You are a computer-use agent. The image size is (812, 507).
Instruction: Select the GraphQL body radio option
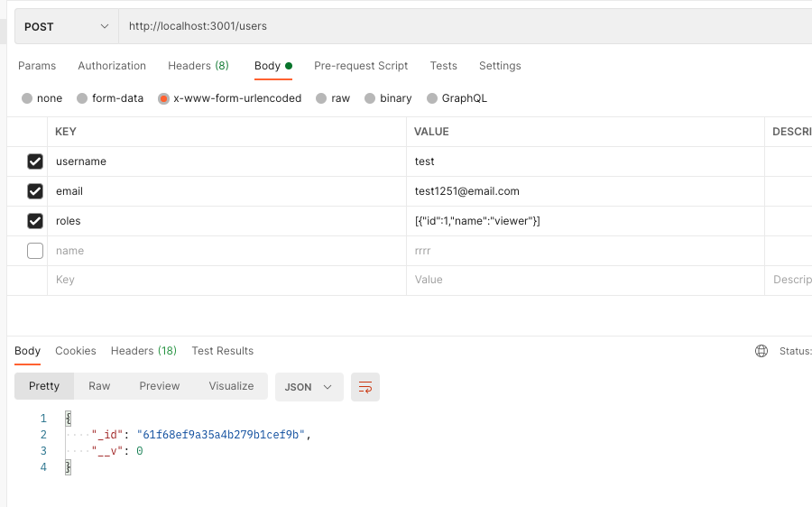[432, 98]
